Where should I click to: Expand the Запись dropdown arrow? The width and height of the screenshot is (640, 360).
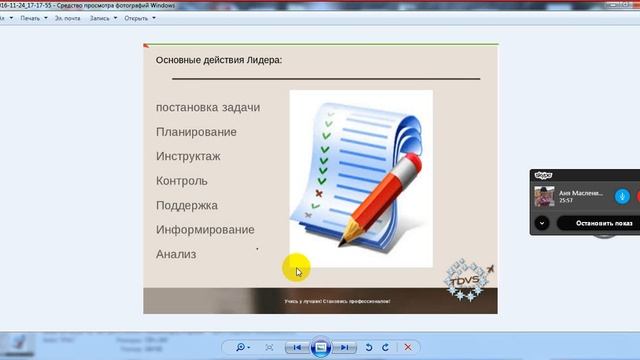[x=115, y=18]
